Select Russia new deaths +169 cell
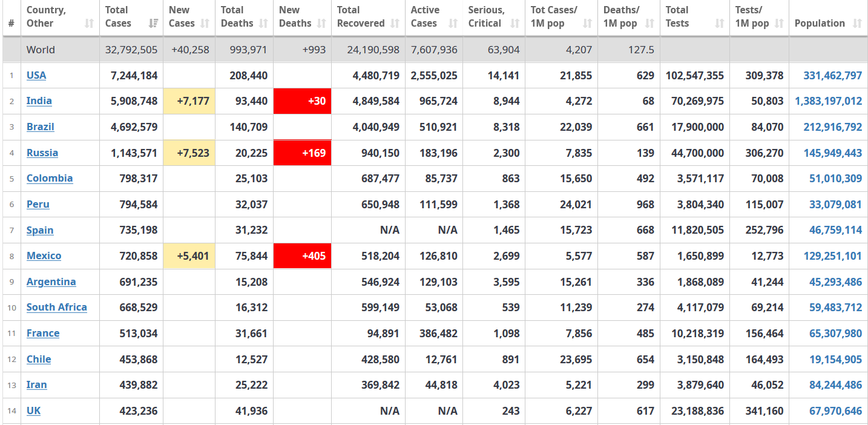The image size is (868, 425). point(303,153)
